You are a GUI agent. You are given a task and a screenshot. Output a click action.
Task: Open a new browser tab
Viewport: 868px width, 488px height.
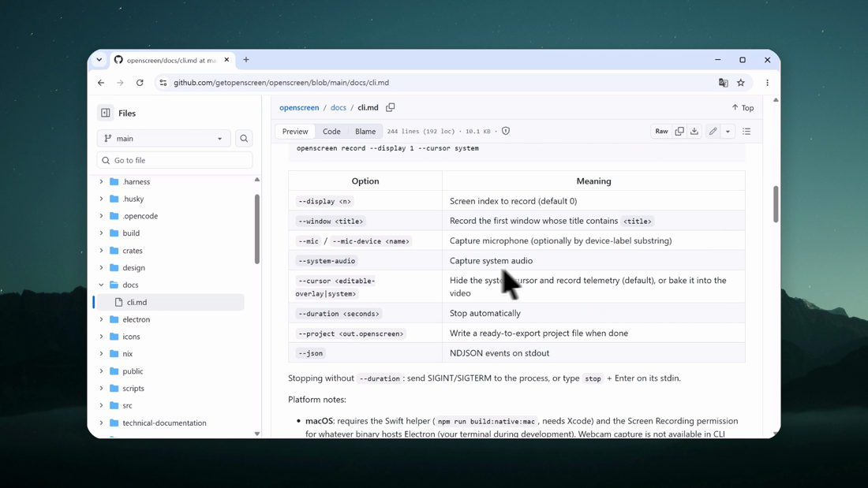245,60
